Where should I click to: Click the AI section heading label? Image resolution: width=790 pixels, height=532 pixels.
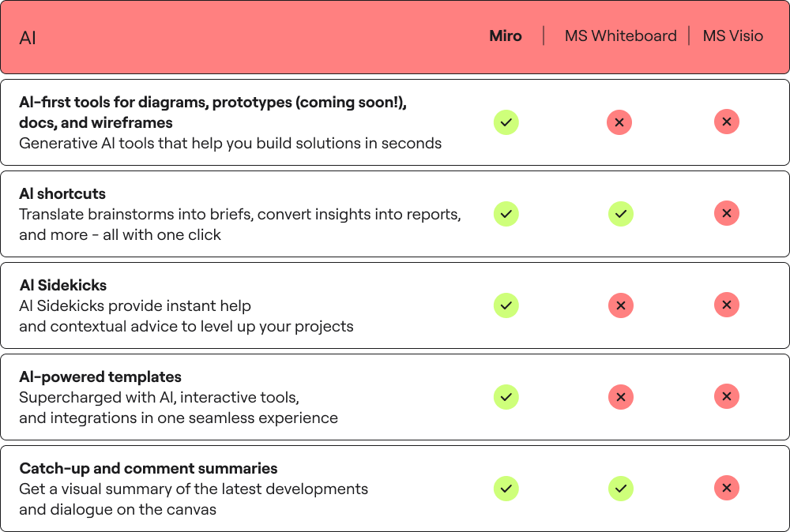[x=27, y=38]
